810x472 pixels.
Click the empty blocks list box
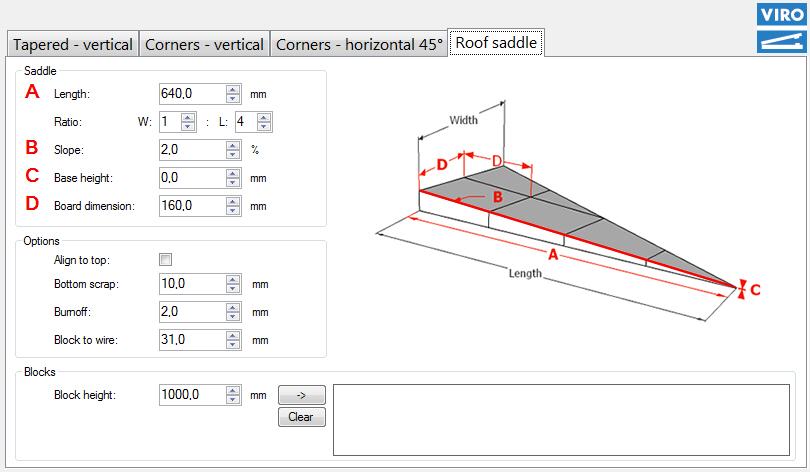point(564,418)
